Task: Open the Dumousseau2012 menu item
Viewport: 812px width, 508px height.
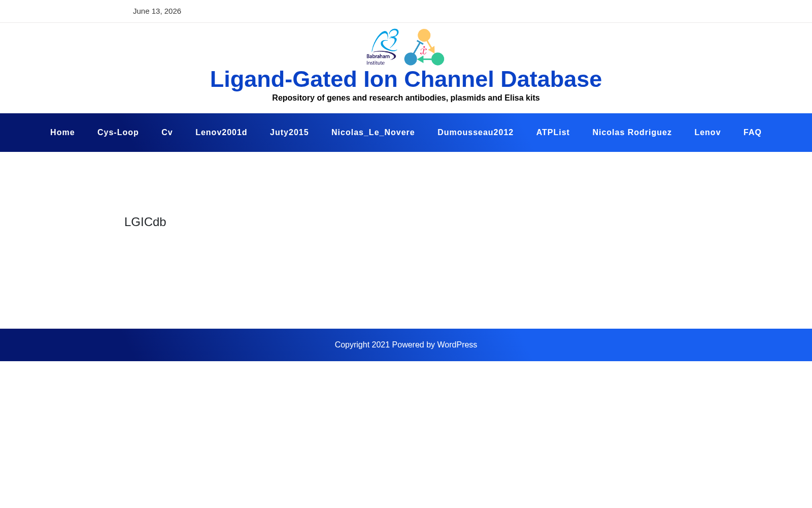Action: (476, 133)
